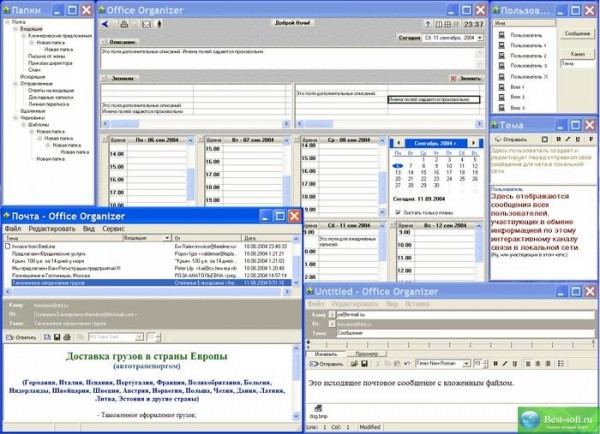Screen dimensions: 600x434
Task: Click the align left icon in compose toolbar
Action: point(528,364)
